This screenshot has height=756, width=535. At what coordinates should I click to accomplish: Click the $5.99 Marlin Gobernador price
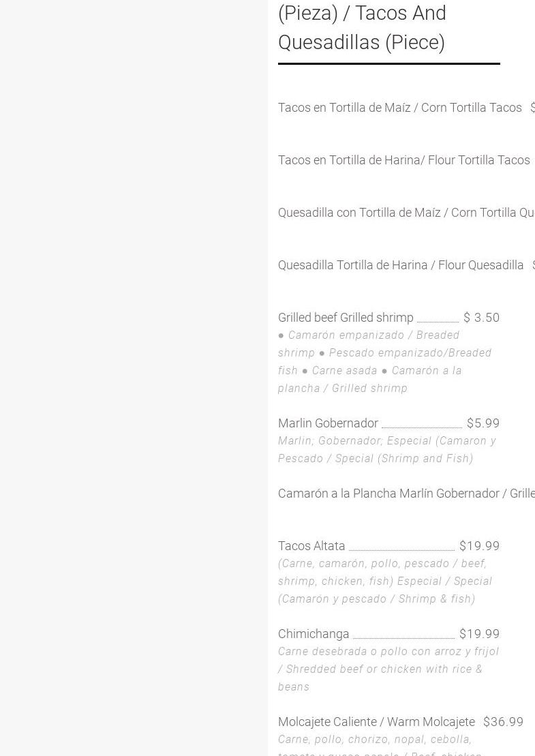point(483,423)
